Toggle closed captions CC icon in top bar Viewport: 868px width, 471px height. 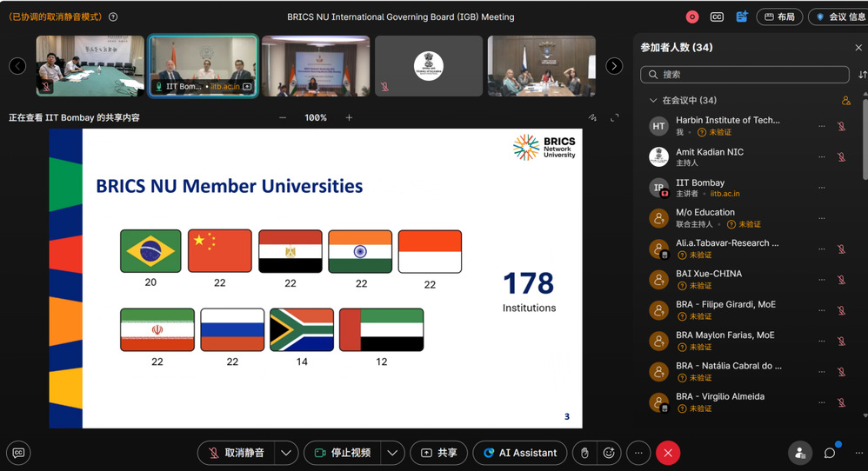tap(717, 17)
